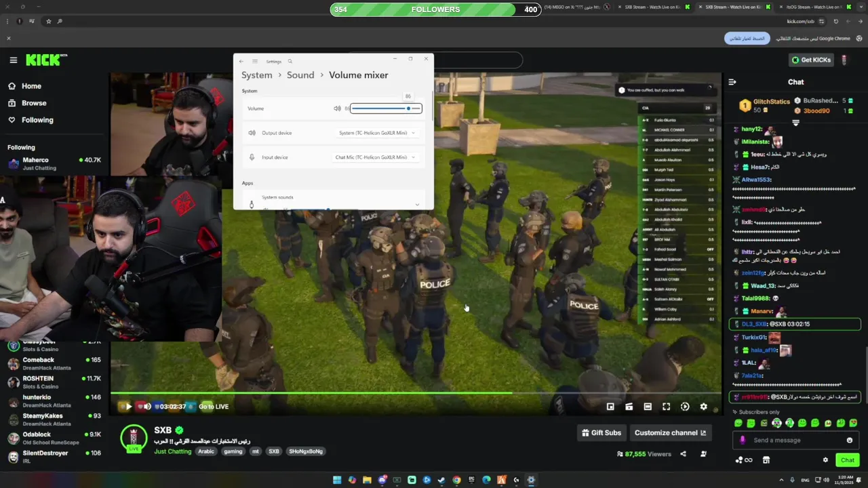Open hunterkio recommended channel
Image resolution: width=868 pixels, height=488 pixels.
54,401
